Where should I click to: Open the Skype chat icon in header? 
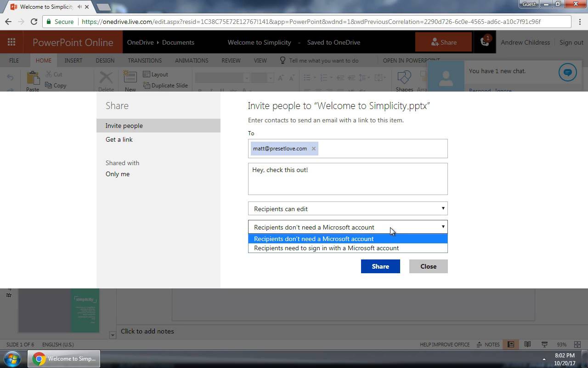pyautogui.click(x=485, y=42)
